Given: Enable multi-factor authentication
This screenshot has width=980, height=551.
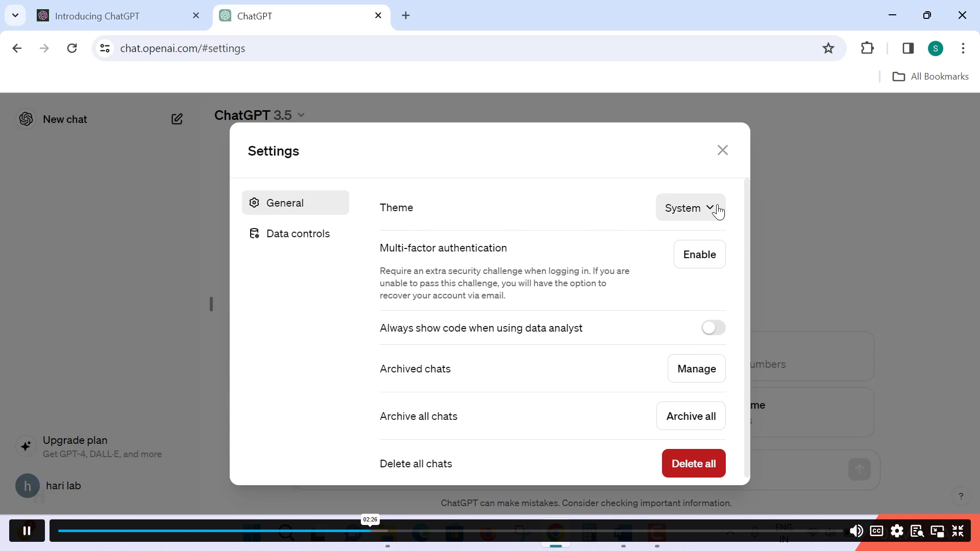Looking at the screenshot, I should point(699,254).
